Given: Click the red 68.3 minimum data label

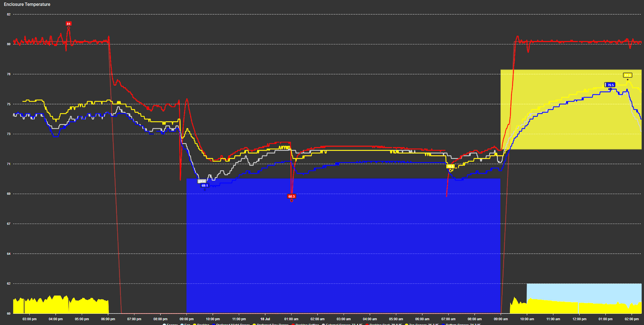Looking at the screenshot, I should [x=292, y=196].
